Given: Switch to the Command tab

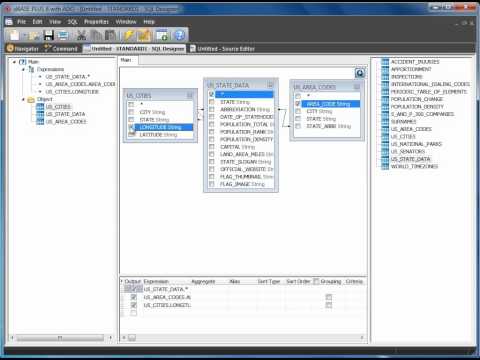Looking at the screenshot, I should [x=61, y=49].
